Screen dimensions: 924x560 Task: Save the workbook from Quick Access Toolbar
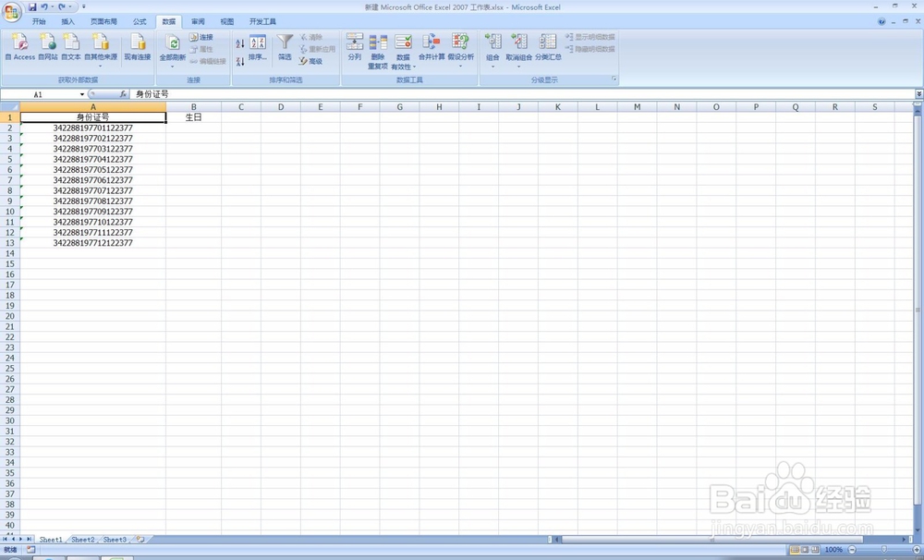click(x=32, y=7)
